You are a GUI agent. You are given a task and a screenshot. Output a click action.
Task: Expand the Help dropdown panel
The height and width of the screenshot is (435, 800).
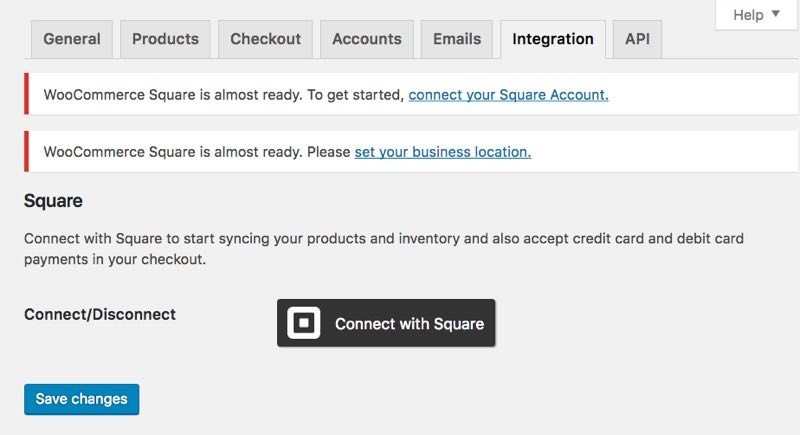click(x=757, y=15)
